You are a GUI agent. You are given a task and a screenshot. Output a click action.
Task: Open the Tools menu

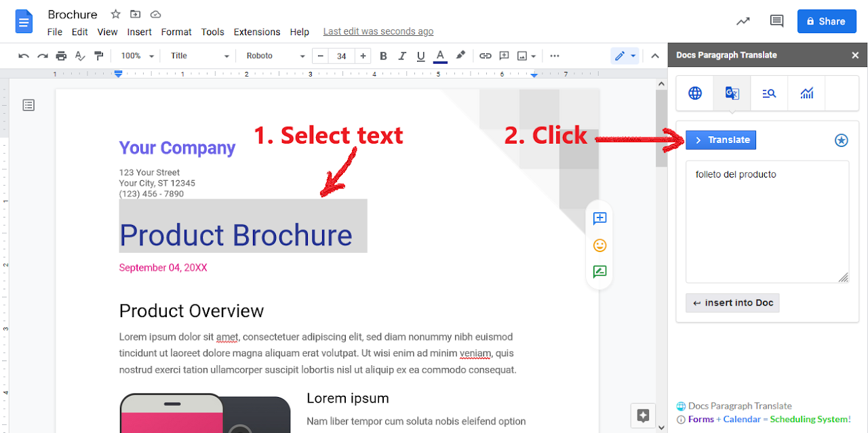click(212, 32)
